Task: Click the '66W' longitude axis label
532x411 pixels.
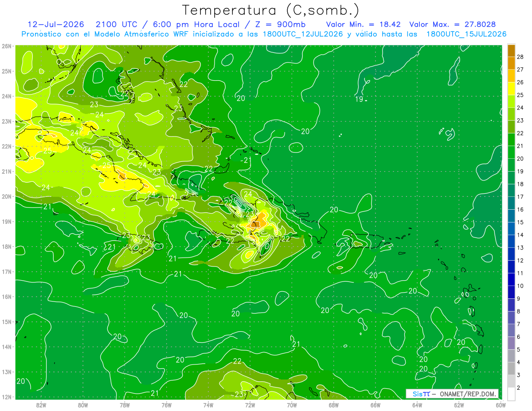Action: [x=375, y=404]
